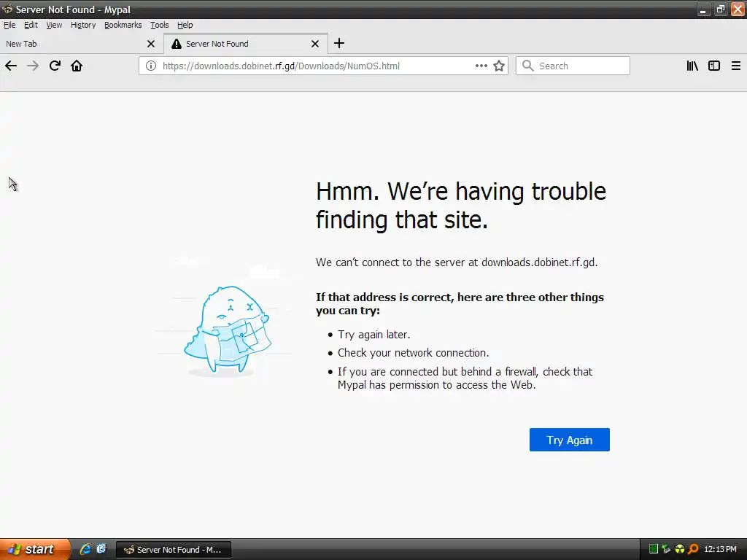Click the green square tray icon

[654, 549]
